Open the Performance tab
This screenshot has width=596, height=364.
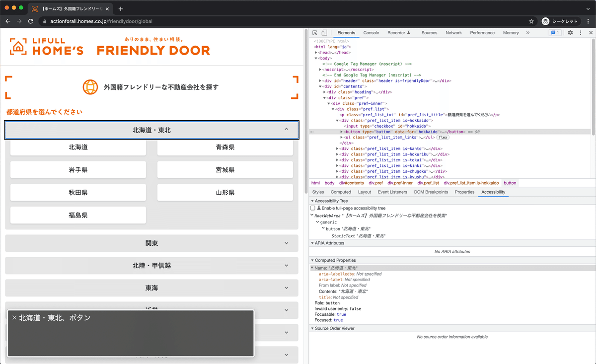click(x=482, y=33)
